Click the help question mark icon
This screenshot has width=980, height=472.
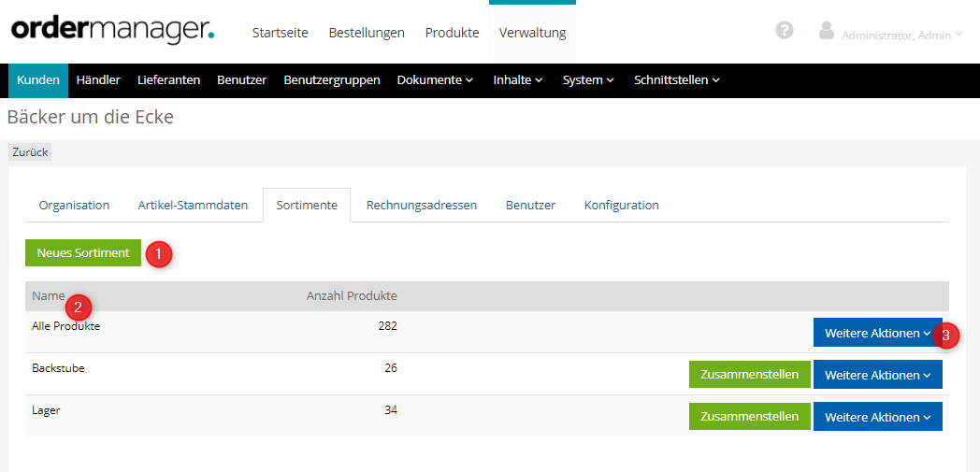point(785,30)
